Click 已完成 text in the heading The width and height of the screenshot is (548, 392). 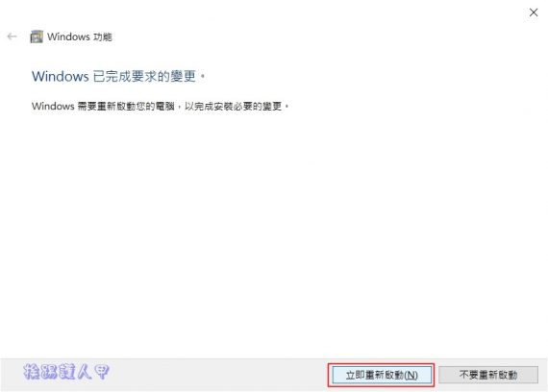click(110, 76)
